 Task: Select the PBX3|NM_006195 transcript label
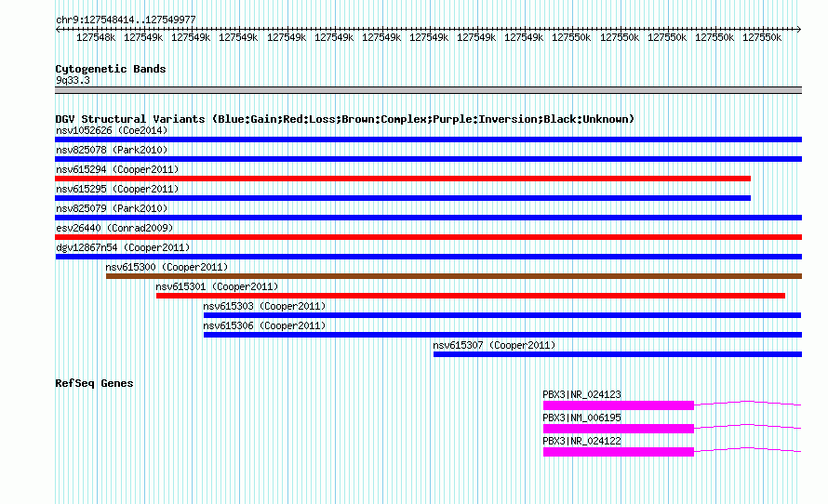(581, 418)
